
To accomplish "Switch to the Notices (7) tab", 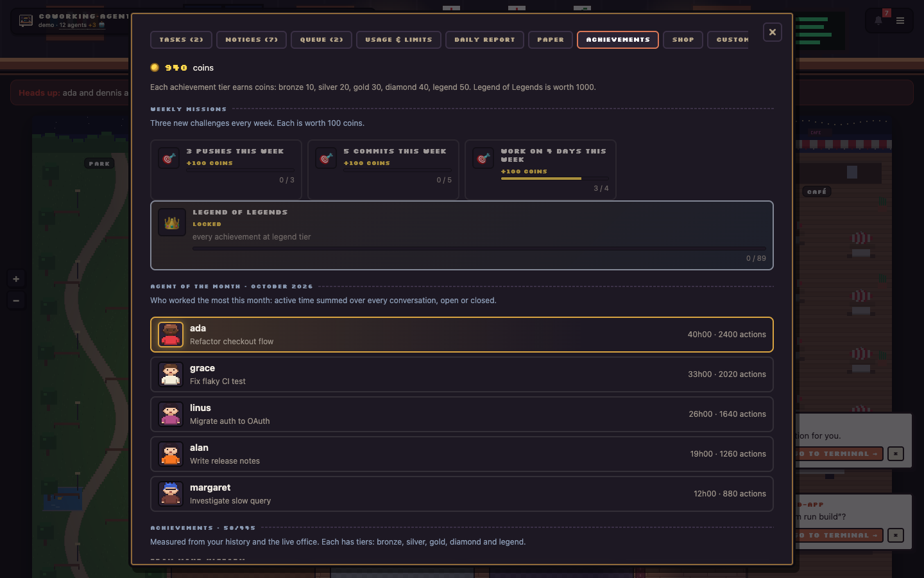I will [x=252, y=40].
